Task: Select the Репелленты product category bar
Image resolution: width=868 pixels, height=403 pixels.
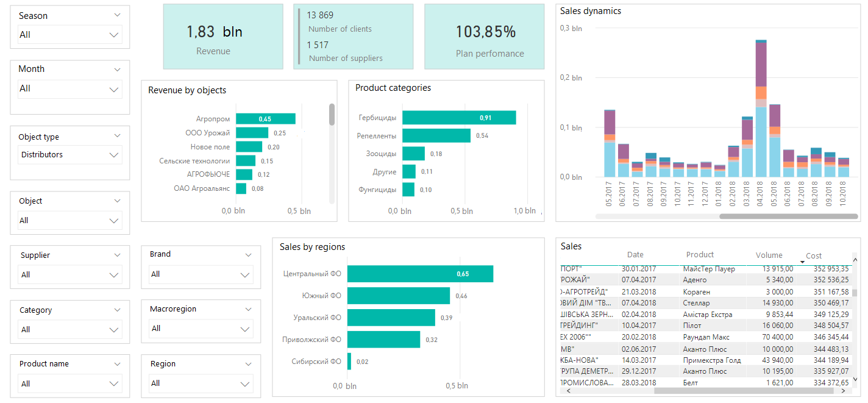Action: 436,135
